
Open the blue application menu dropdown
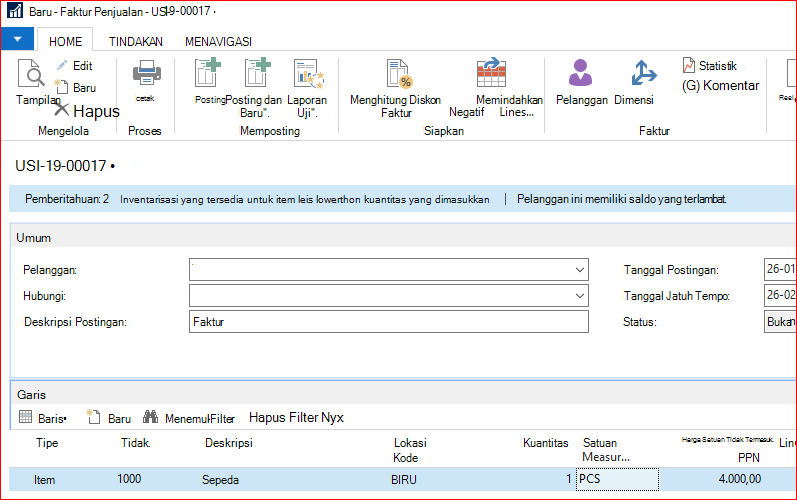click(x=17, y=39)
